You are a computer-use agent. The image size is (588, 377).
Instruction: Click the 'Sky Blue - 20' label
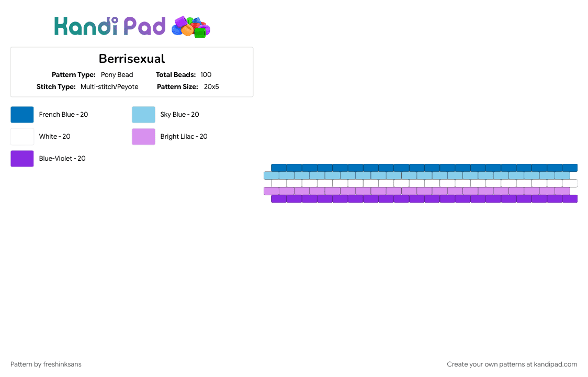pos(179,115)
